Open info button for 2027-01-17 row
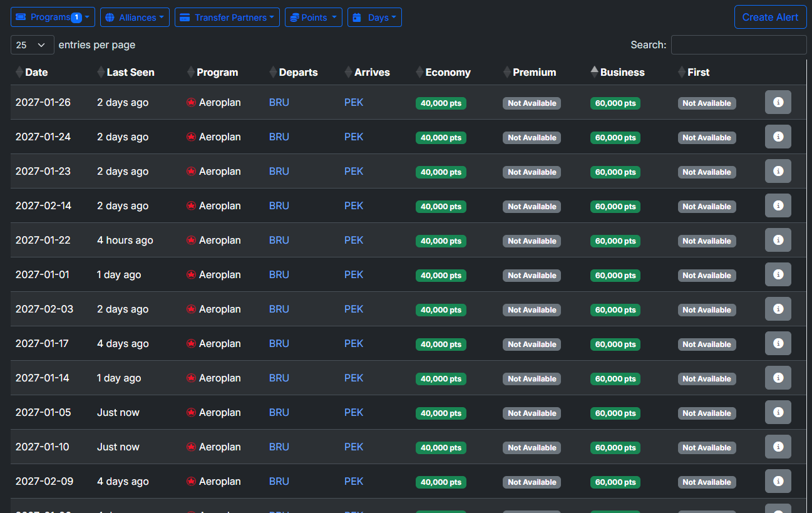This screenshot has height=513, width=812. click(778, 343)
